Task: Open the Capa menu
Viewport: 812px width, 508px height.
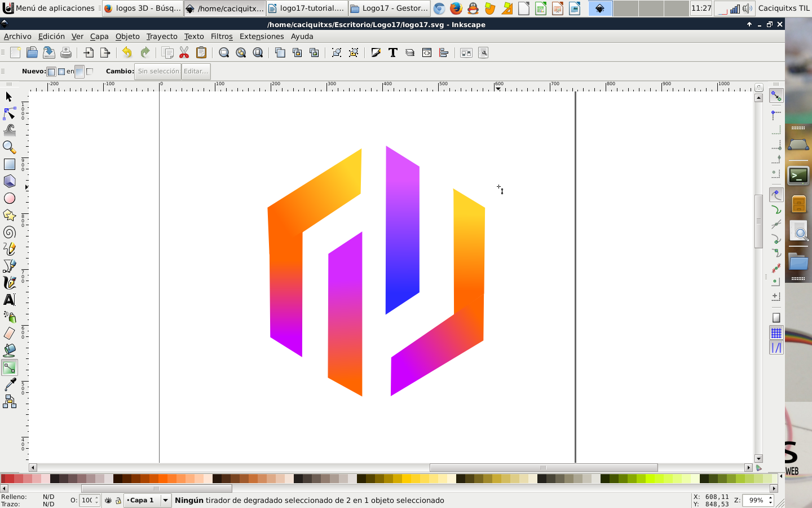Action: coord(99,36)
